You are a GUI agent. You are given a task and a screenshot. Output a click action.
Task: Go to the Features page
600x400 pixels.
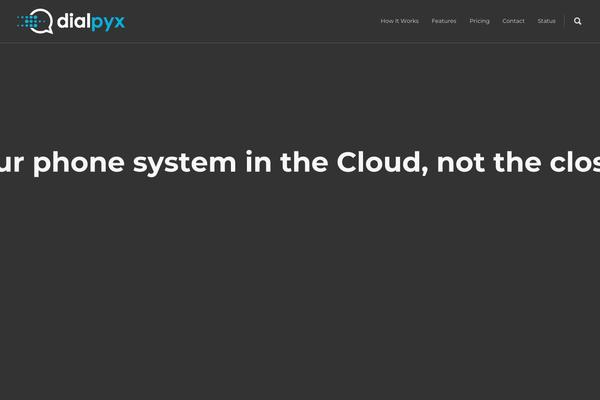click(x=444, y=21)
